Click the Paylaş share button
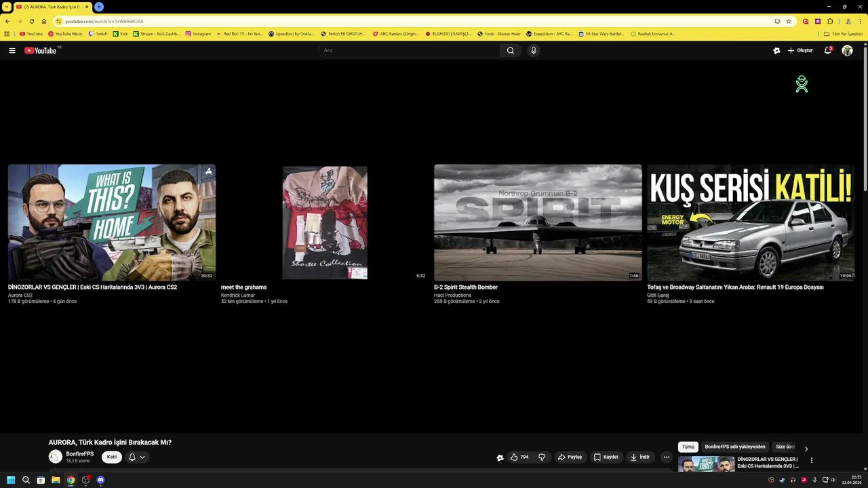 coord(570,457)
